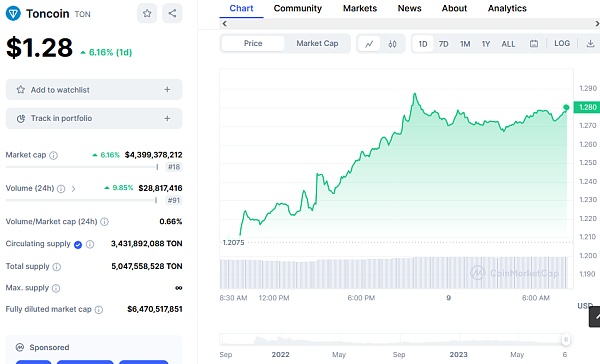Viewport: 600px width, 364px height.
Task: Click the timeline range slider handle
Action: (566, 340)
